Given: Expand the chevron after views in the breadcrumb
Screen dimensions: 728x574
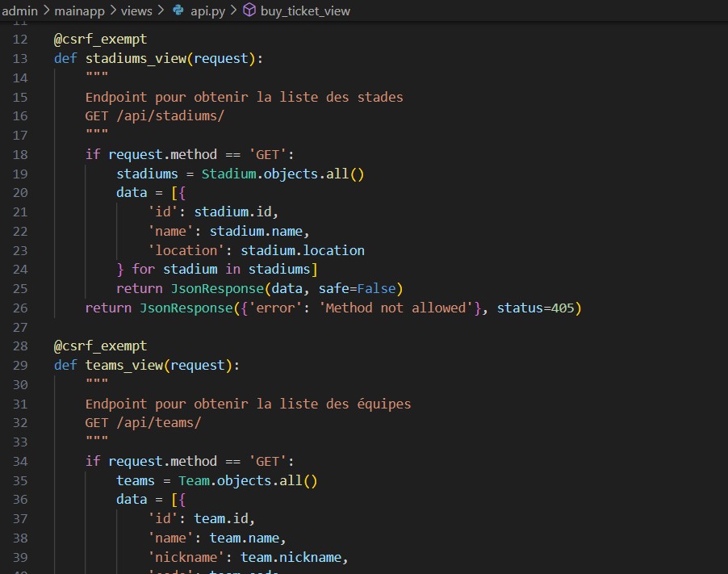Looking at the screenshot, I should click(x=161, y=10).
